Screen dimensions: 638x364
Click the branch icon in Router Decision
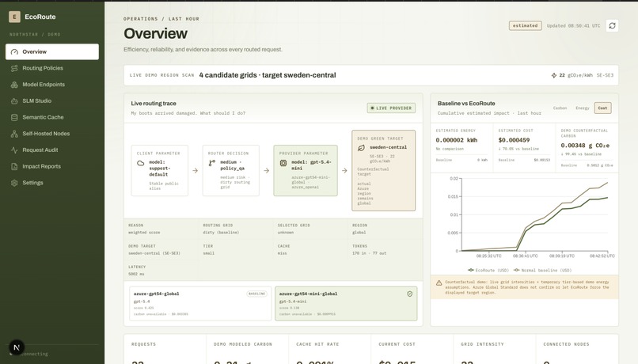pos(212,163)
